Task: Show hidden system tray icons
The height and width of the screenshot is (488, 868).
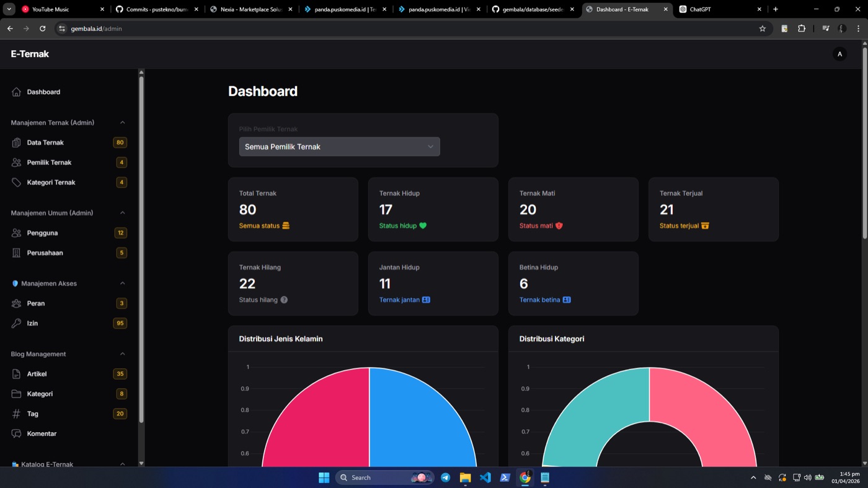Action: [x=753, y=477]
